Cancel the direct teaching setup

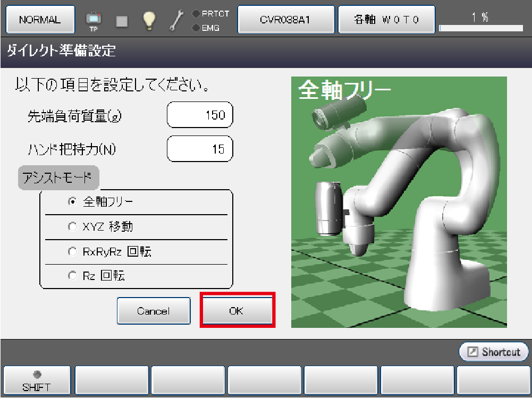coord(153,311)
